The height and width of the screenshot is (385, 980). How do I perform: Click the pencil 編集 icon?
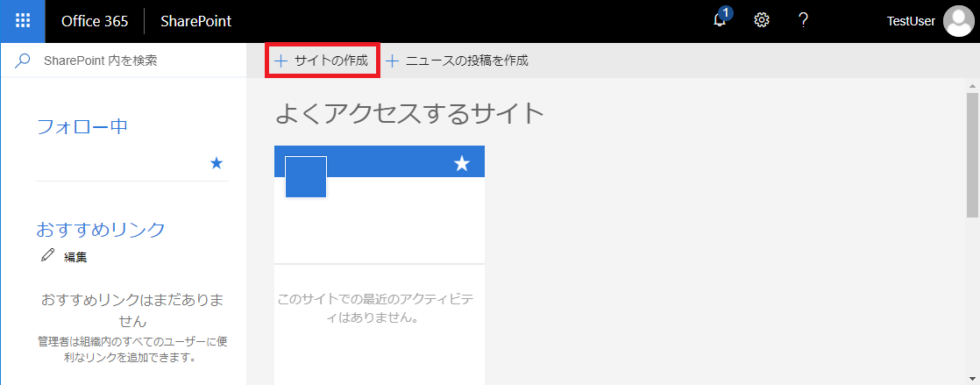(47, 254)
